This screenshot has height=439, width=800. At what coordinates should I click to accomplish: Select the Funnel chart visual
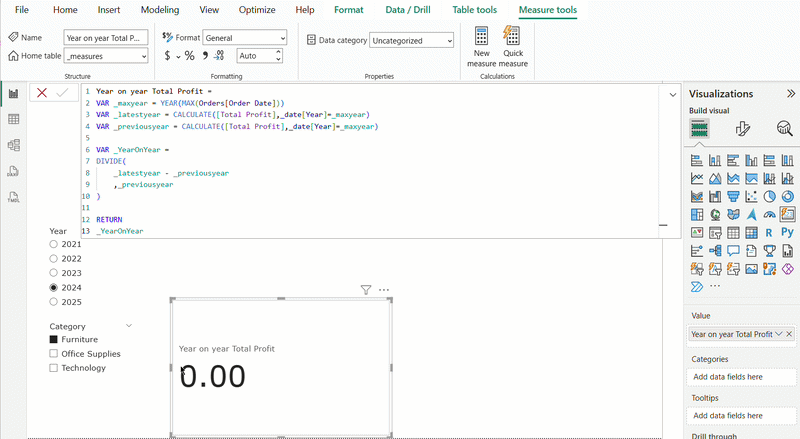(x=733, y=197)
